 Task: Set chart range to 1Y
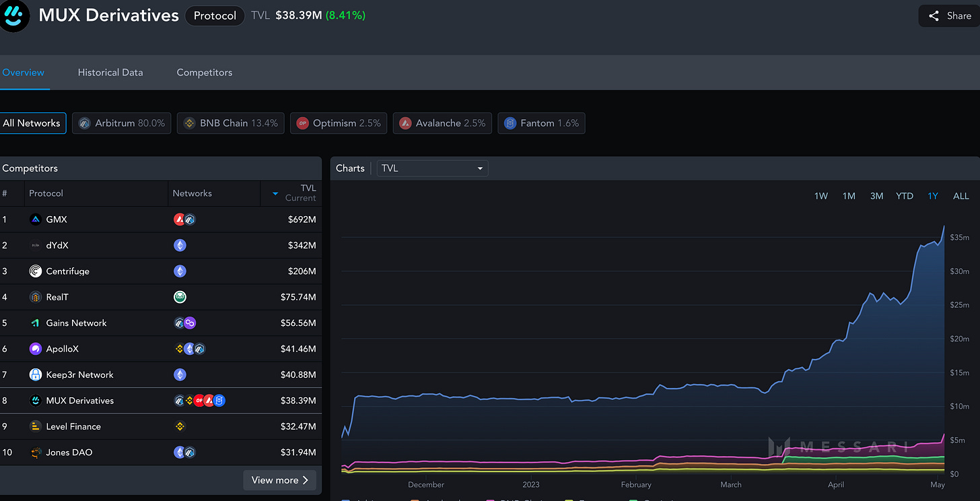[x=933, y=196]
